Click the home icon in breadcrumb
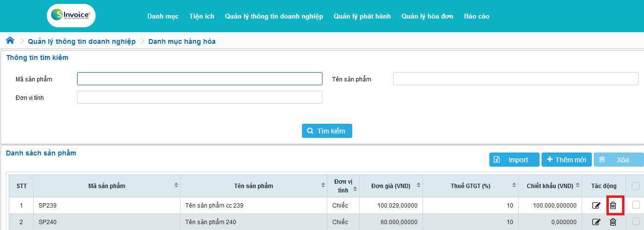The height and width of the screenshot is (230, 644). click(10, 41)
